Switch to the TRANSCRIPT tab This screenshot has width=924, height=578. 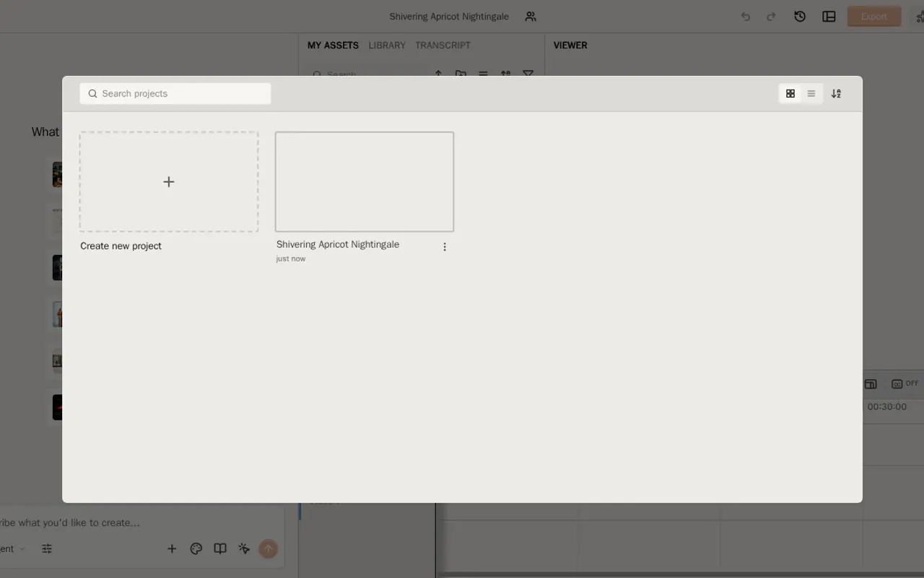pos(443,45)
